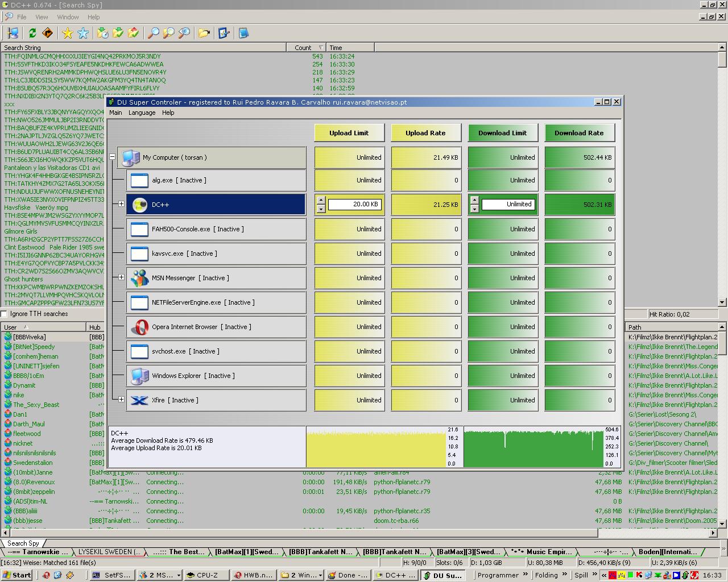Open Help menu in DU Super Controler
The image size is (728, 582).
click(168, 113)
